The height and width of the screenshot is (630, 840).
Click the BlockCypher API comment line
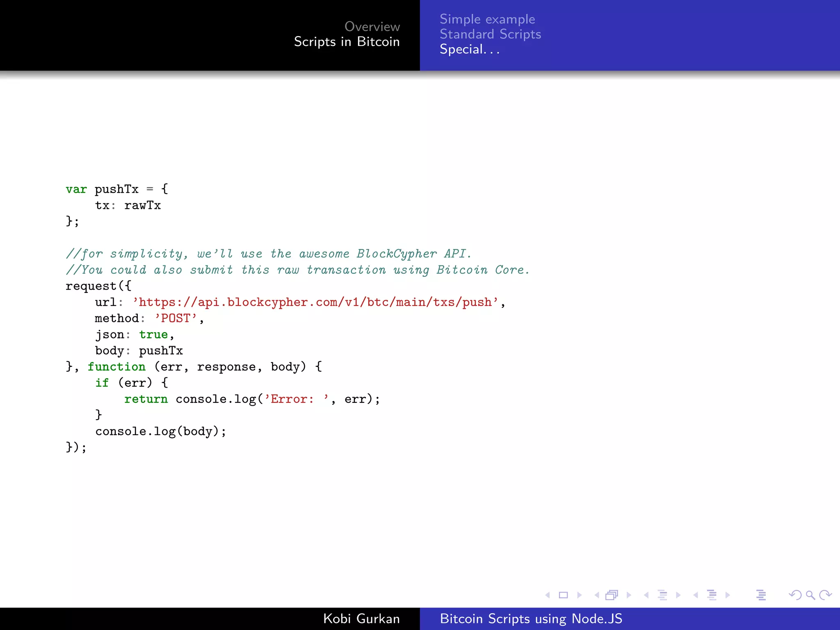tap(269, 254)
